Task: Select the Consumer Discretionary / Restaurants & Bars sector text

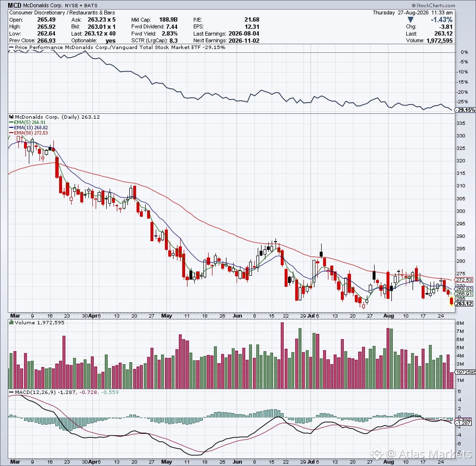Action: coord(62,12)
